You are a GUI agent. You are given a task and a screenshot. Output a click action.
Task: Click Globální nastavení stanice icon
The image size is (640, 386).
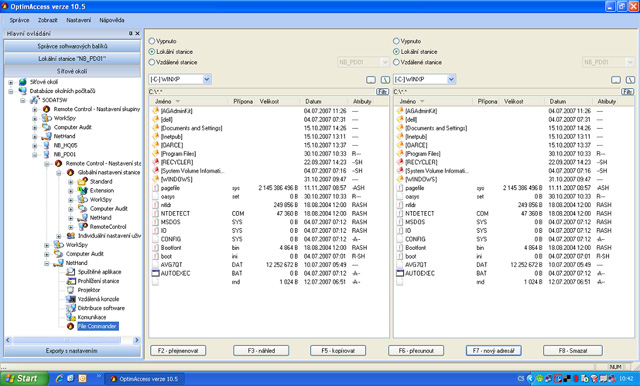[70, 173]
